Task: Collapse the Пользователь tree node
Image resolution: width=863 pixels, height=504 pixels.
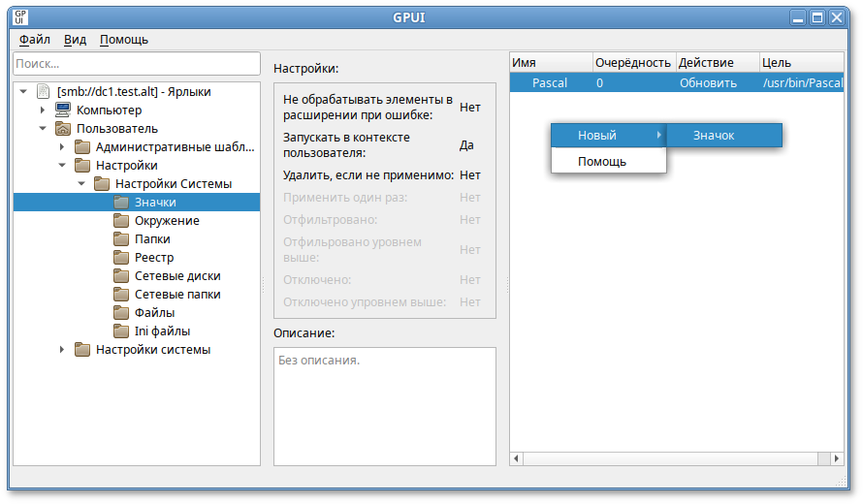Action: point(43,129)
